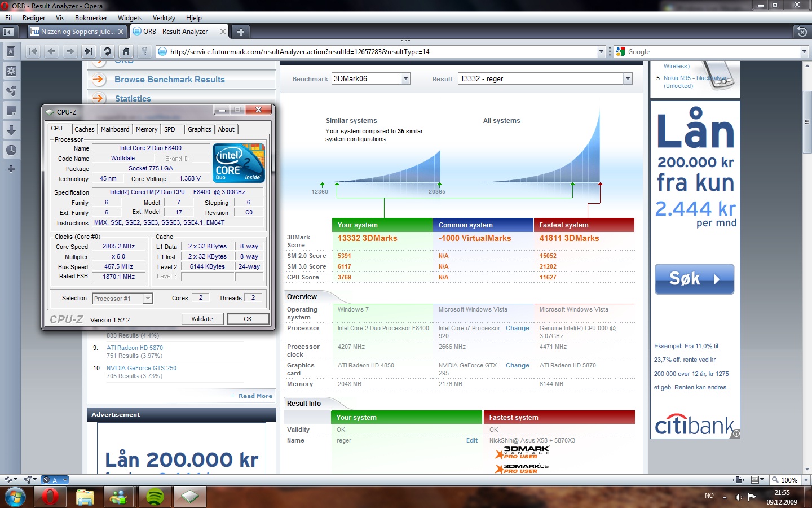The image size is (812, 508).
Task: Click the OK button in CPU-Z
Action: click(248, 319)
